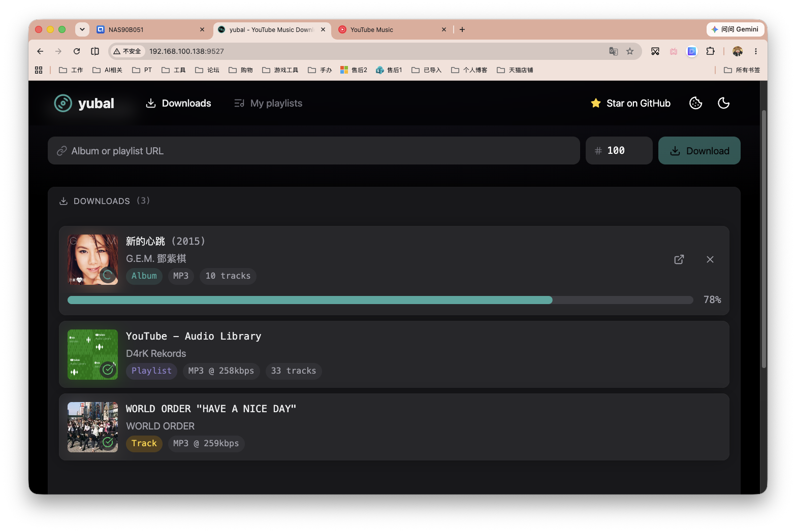The width and height of the screenshot is (796, 532).
Task: Click the track limit 100 field
Action: (x=619, y=151)
